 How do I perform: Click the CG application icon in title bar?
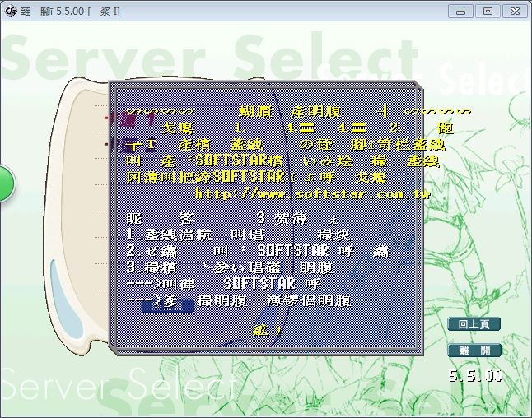(x=11, y=12)
